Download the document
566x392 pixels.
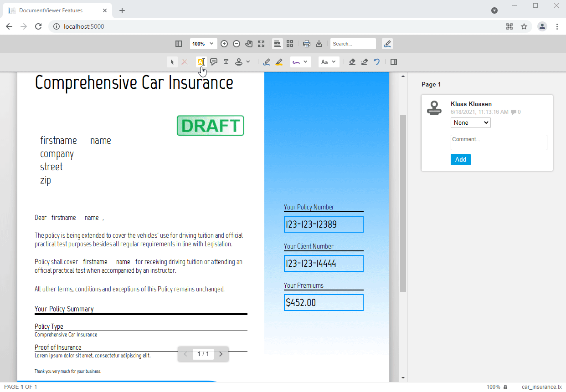pyautogui.click(x=319, y=44)
